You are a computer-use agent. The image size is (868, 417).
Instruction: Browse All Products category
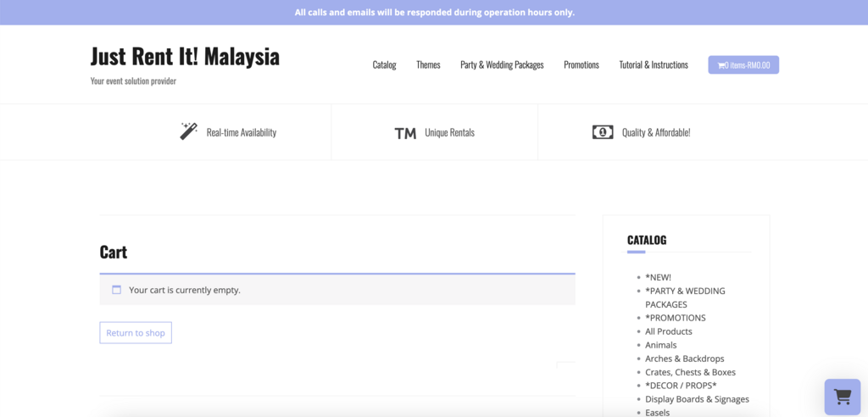point(668,331)
